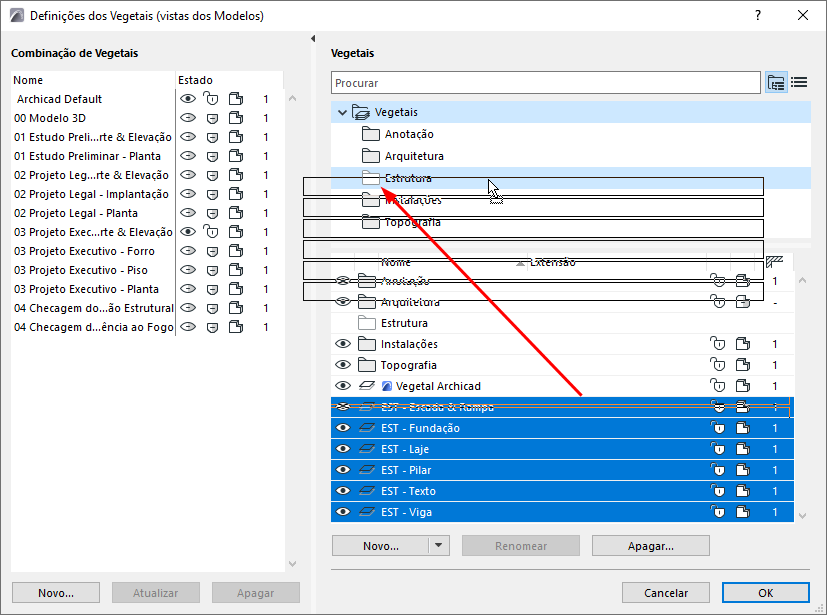827x615 pixels.
Task: Click lock icon on EST - Fundação row
Action: [x=717, y=428]
